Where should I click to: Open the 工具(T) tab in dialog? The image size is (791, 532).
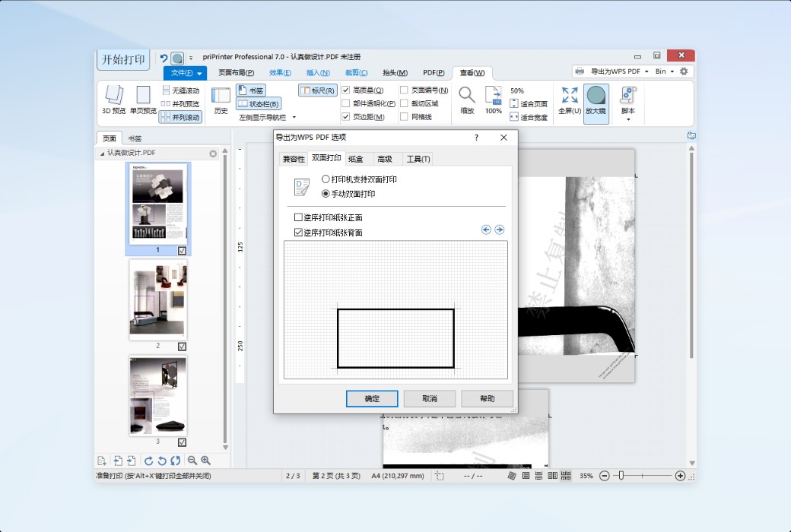(418, 159)
